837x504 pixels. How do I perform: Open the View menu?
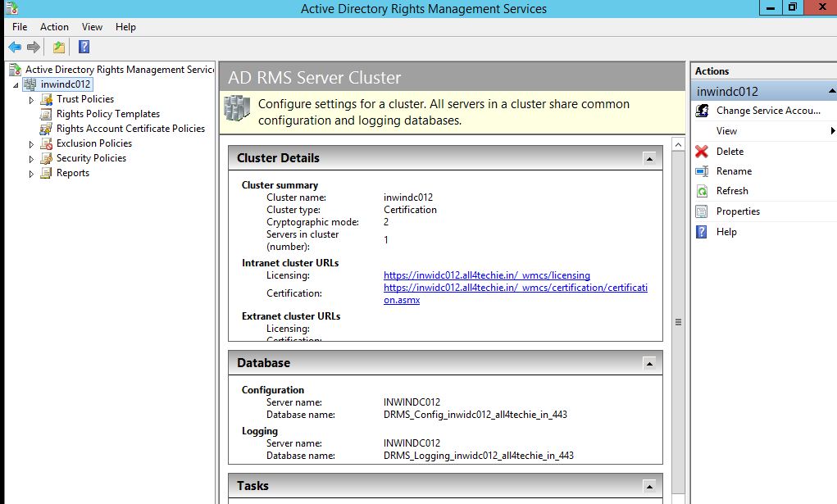91,26
